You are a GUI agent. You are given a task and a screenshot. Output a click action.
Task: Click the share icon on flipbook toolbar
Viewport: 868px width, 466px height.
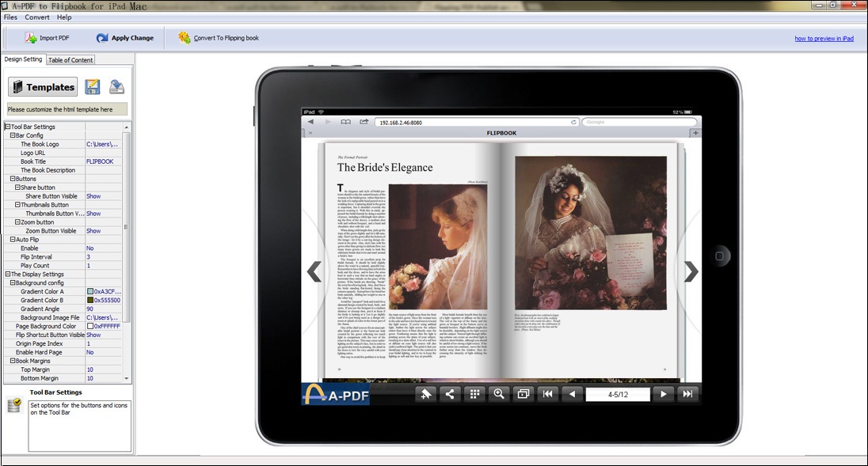450,394
